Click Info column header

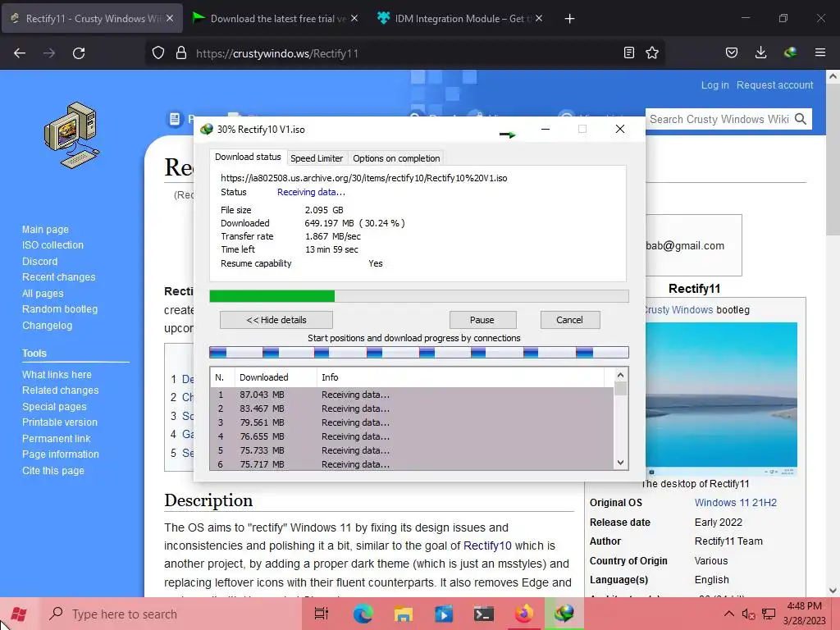click(460, 377)
